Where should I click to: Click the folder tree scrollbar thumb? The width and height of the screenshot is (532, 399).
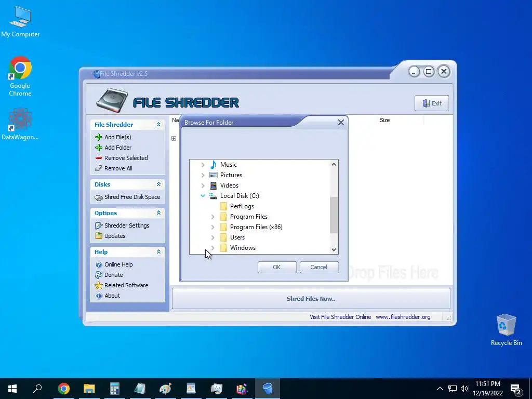pos(334,215)
